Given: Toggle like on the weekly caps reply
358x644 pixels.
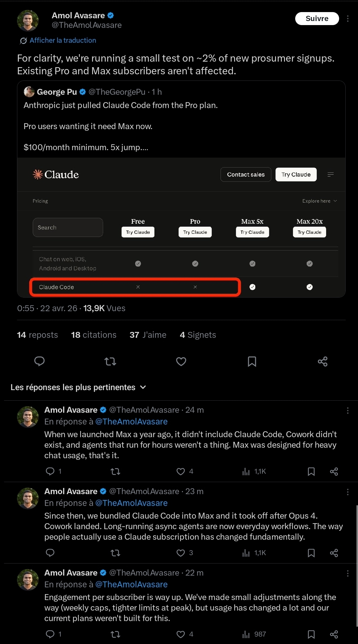Looking at the screenshot, I should [181, 634].
